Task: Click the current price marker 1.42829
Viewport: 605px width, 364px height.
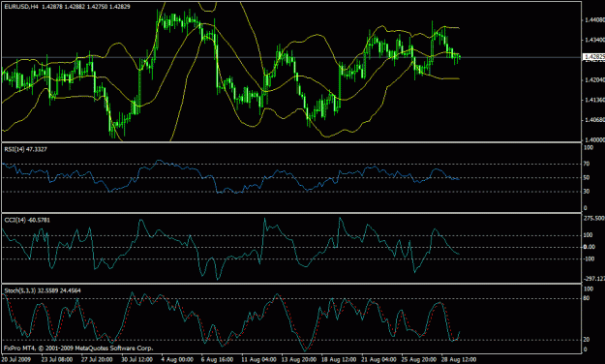Action: [x=594, y=57]
